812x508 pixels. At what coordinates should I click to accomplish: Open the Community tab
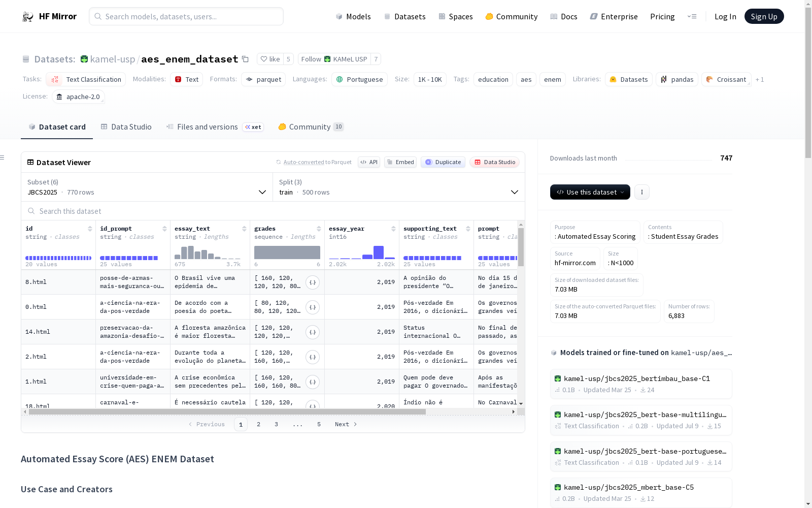[x=311, y=127]
